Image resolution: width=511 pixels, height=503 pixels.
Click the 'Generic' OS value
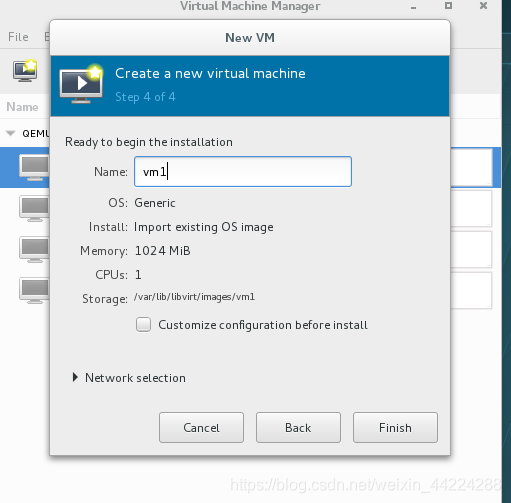[x=155, y=203]
